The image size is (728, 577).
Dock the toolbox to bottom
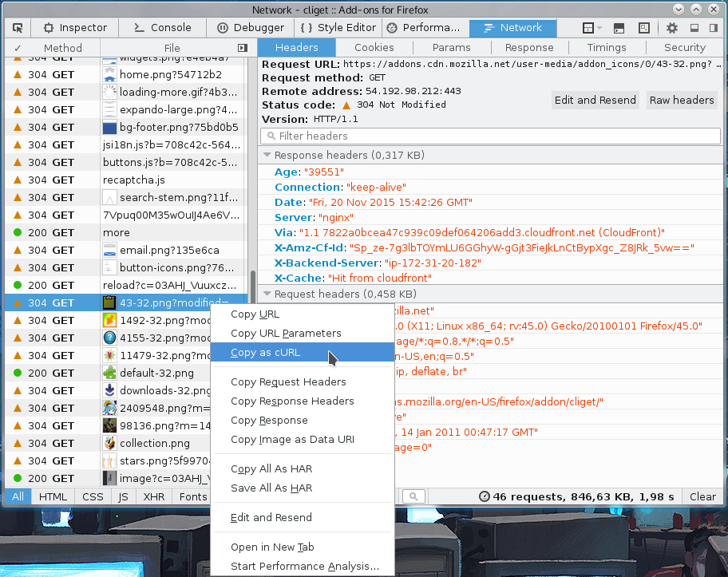pos(694,27)
